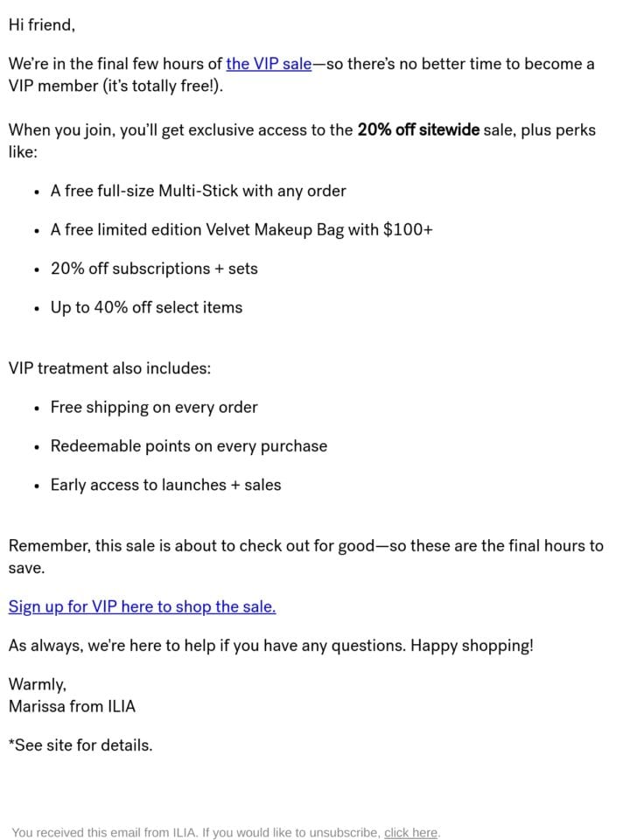Click the 'Remember, this sale' paragraph
This screenshot has height=840, width=630.
pyautogui.click(x=306, y=556)
